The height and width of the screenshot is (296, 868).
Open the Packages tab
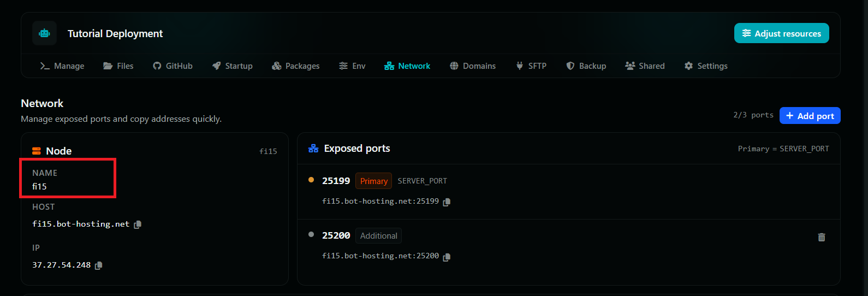click(x=296, y=66)
